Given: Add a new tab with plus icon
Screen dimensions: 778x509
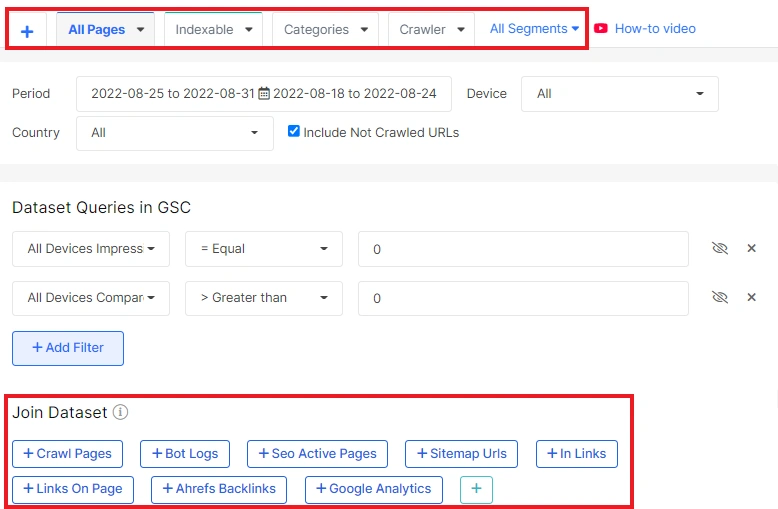Looking at the screenshot, I should pyautogui.click(x=27, y=31).
